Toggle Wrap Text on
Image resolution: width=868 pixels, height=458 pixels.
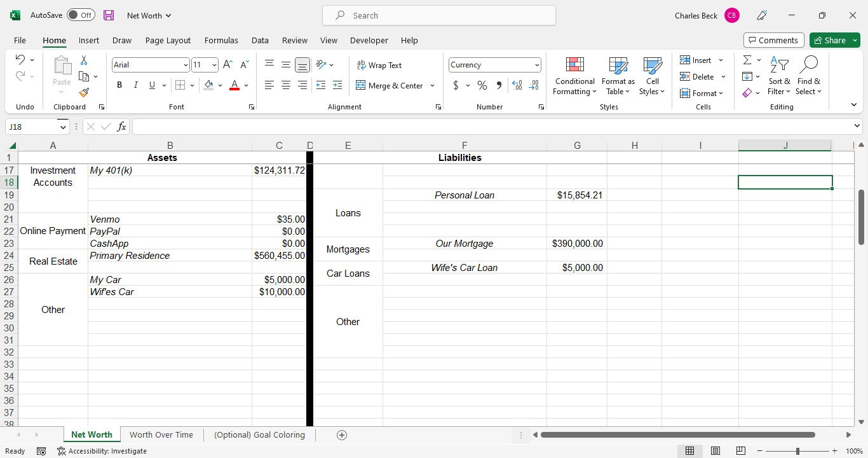point(379,65)
